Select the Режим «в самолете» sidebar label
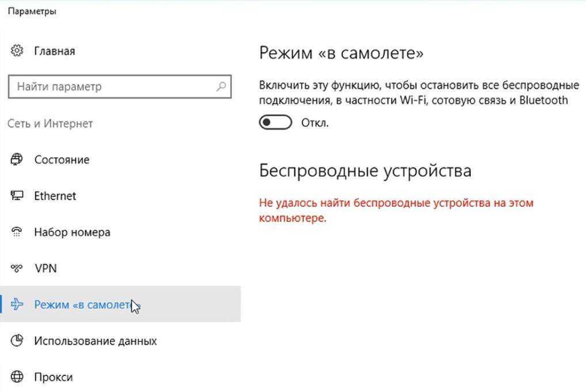Screen dimensions: 586x392 click(x=83, y=305)
